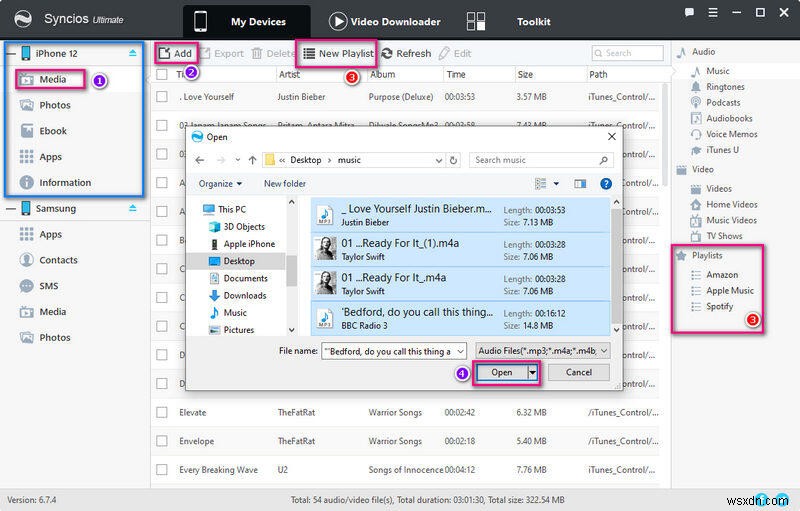Image resolution: width=800 pixels, height=511 pixels.
Task: Switch to Video Downloader tab
Action: click(x=385, y=22)
